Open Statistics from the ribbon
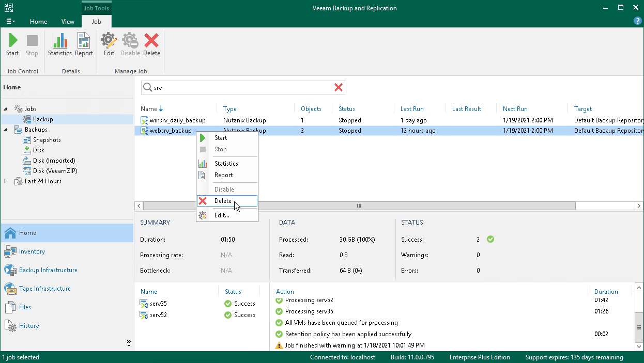The image size is (644, 363). 60,45
